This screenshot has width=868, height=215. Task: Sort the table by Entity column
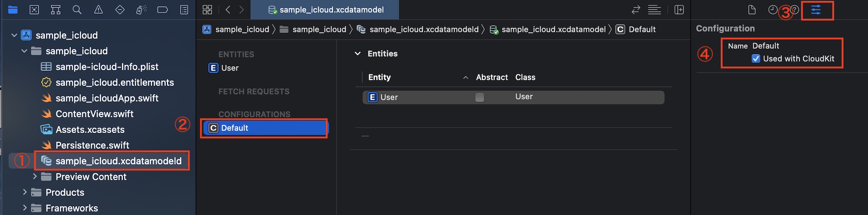click(379, 77)
